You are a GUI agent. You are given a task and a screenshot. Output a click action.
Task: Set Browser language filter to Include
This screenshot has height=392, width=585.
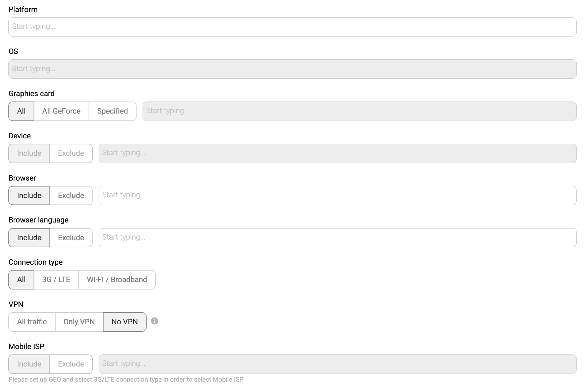tap(29, 238)
